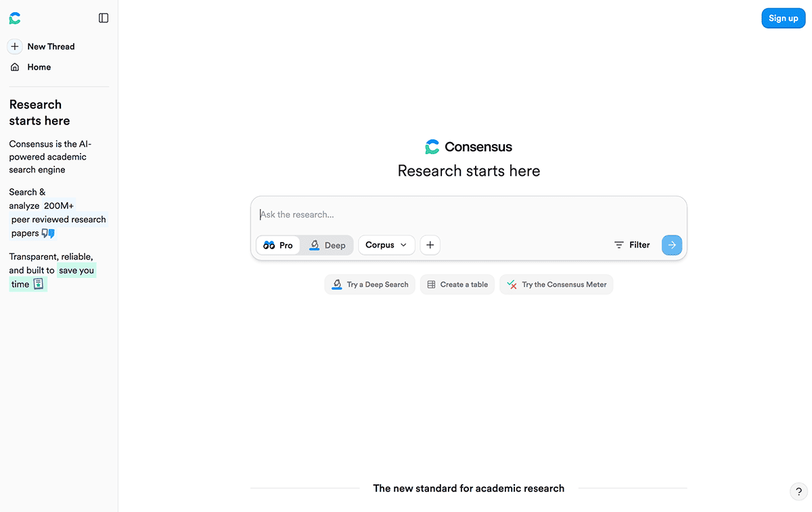Click the plus button beside Corpus
The width and height of the screenshot is (812, 512).
(x=430, y=245)
